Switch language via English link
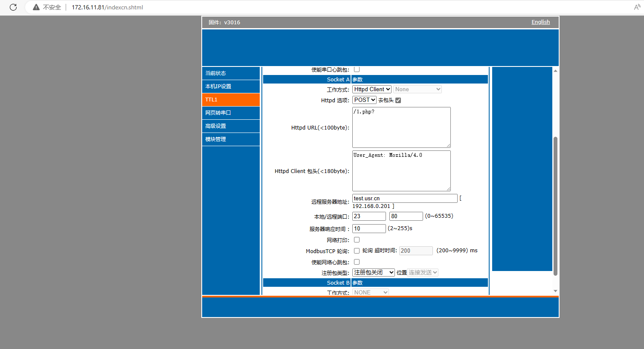 click(x=540, y=22)
